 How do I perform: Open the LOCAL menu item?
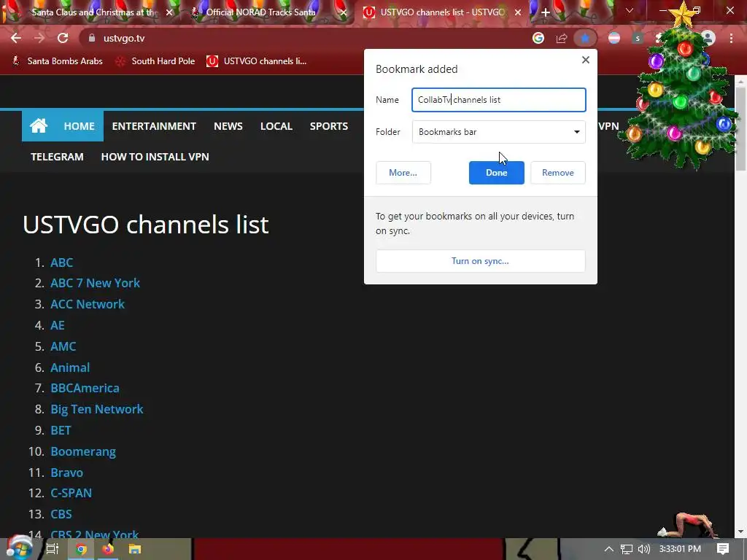coord(276,126)
